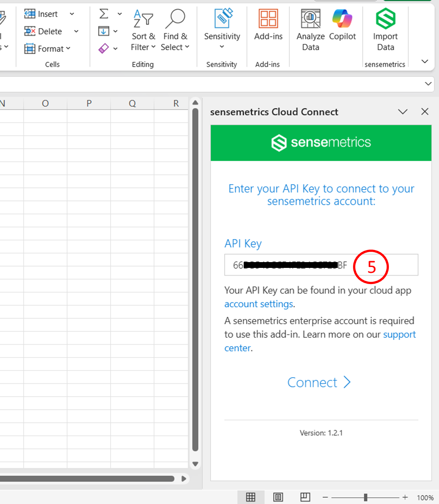Image resolution: width=439 pixels, height=504 pixels.
Task: Open the Add-ins button
Action: pyautogui.click(x=268, y=25)
